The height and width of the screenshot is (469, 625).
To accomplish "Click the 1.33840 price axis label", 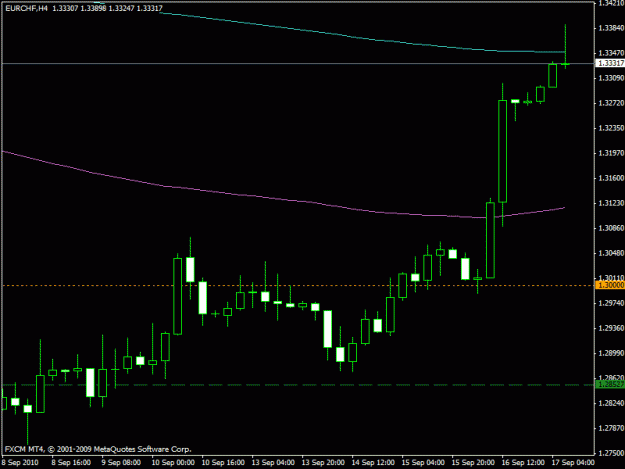I will (611, 28).
